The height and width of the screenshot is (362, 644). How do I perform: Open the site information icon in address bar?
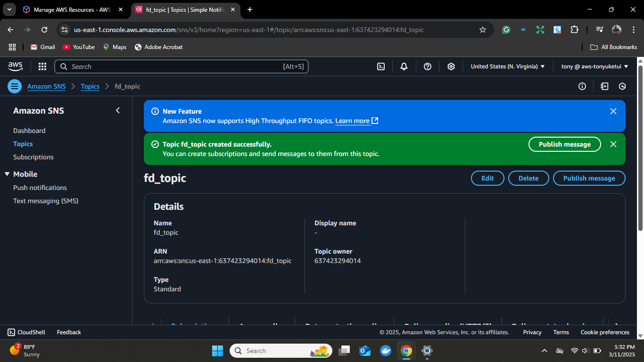coord(65,30)
